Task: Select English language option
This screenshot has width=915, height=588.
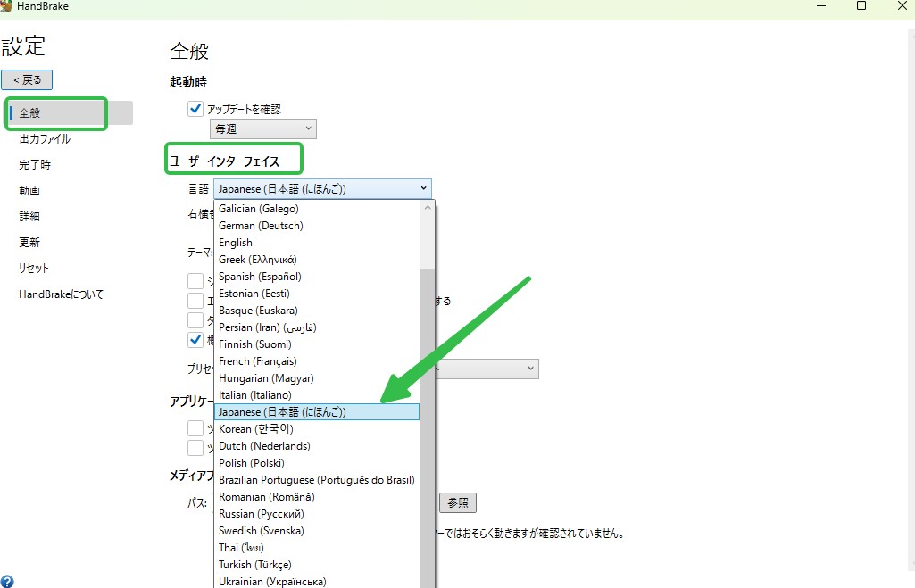Action: point(317,243)
